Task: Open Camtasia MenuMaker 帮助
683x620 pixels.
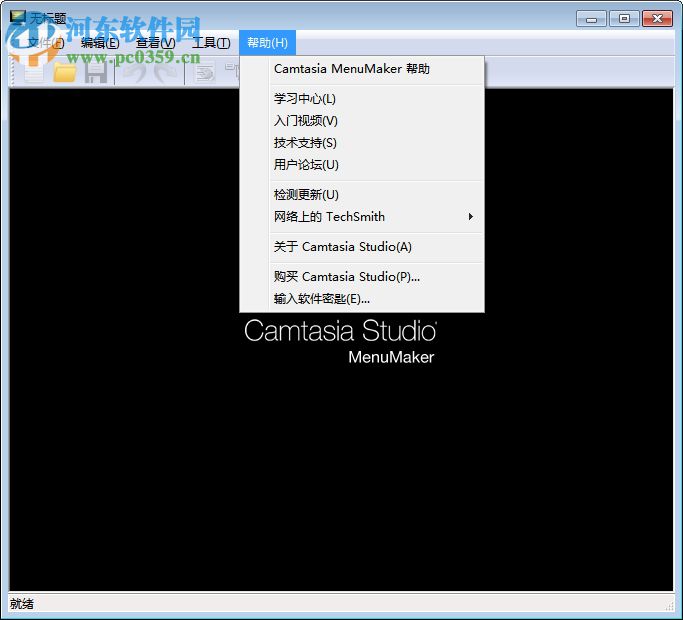Action: [362, 69]
